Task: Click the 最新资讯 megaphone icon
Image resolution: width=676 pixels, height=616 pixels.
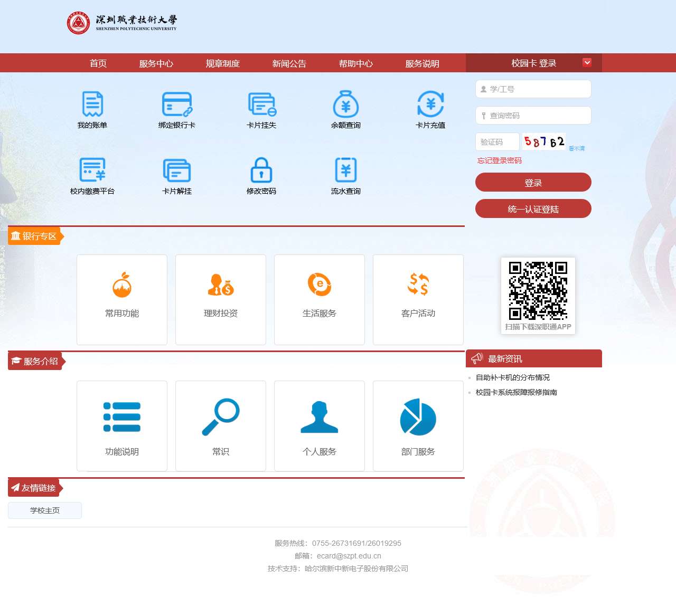Action: pyautogui.click(x=477, y=358)
